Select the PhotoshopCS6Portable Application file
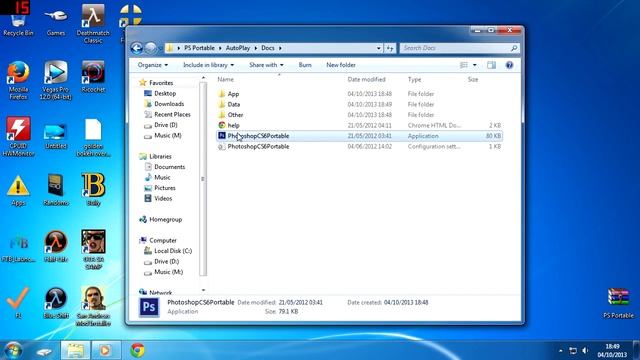Viewport: 640px width, 360px height. [x=359, y=136]
